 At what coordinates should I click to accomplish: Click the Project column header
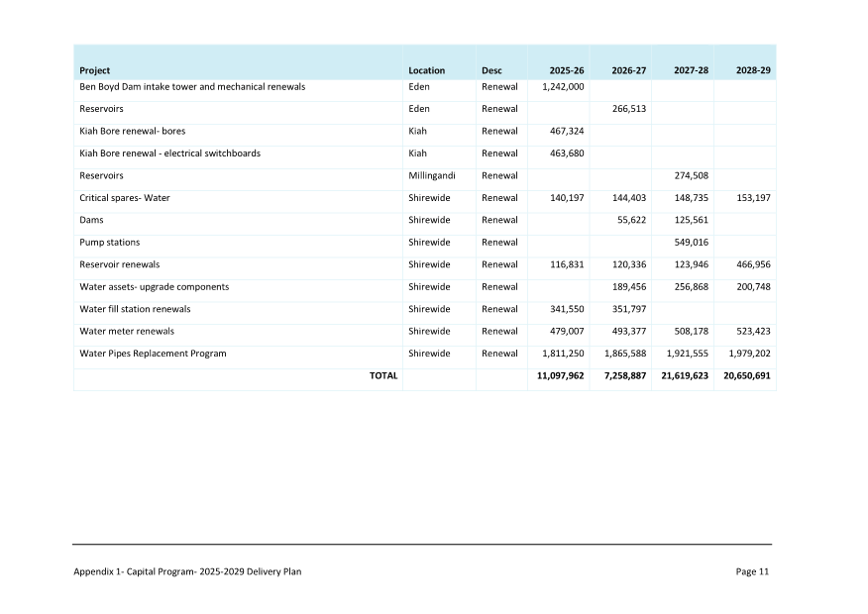click(95, 70)
